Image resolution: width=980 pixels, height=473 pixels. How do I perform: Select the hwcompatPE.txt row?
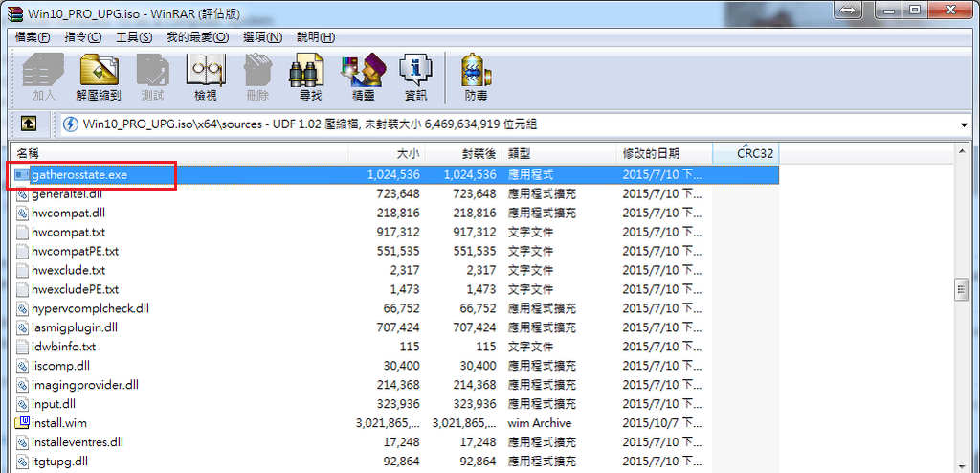click(394, 251)
